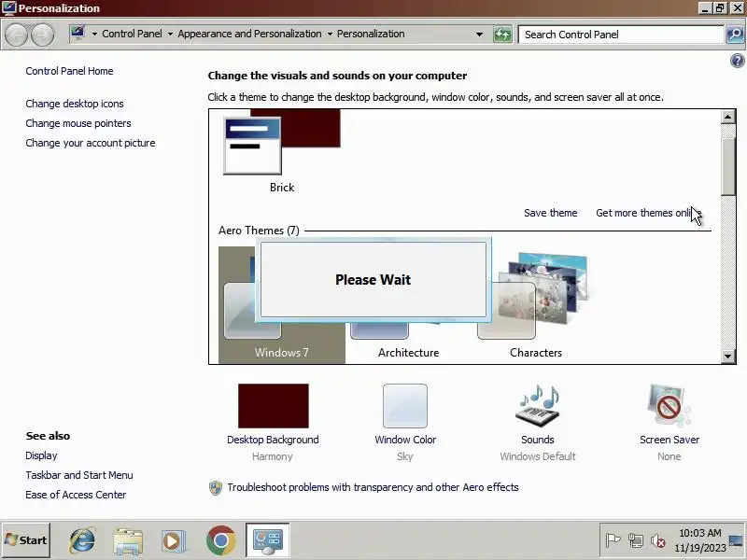
Task: Click the Personalization taskbar button
Action: pyautogui.click(x=267, y=540)
